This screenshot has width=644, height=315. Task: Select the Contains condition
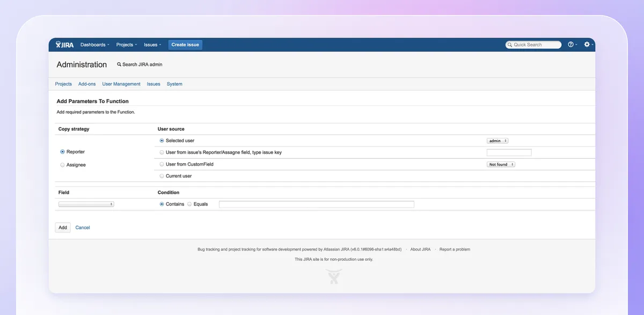pyautogui.click(x=162, y=204)
